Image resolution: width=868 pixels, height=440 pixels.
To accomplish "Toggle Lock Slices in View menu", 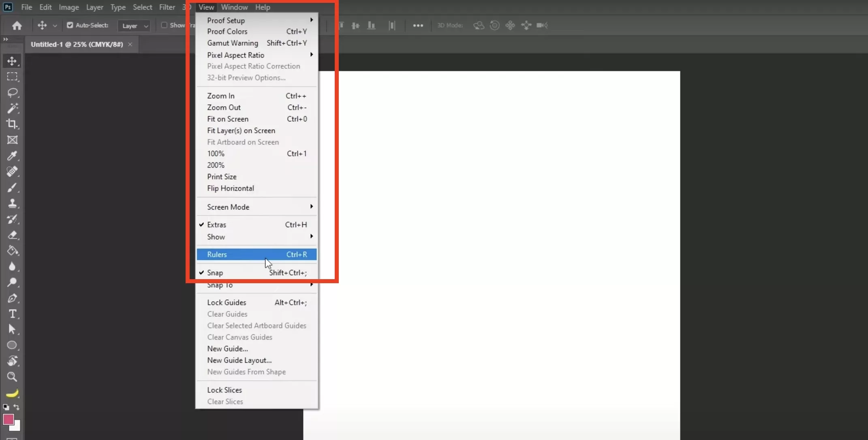I will [257, 390].
